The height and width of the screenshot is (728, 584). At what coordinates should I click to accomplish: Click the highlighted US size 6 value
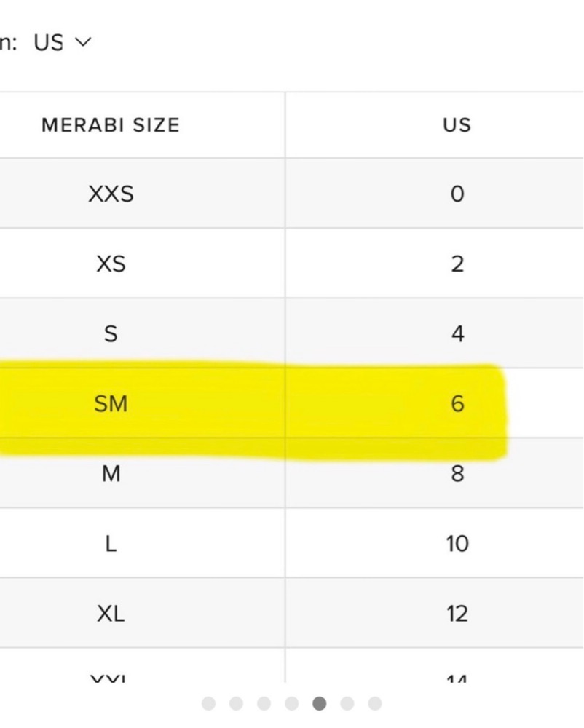point(457,403)
